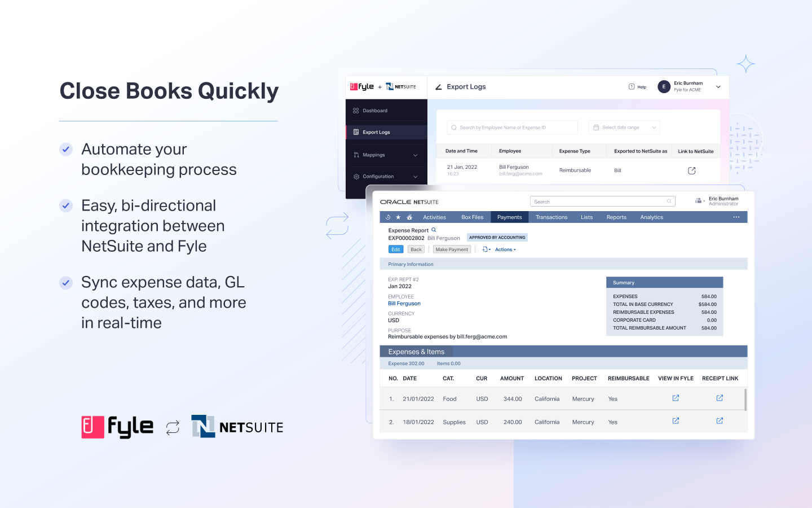Click the search icon next to Expense Report
The width and height of the screenshot is (812, 508).
pos(434,230)
